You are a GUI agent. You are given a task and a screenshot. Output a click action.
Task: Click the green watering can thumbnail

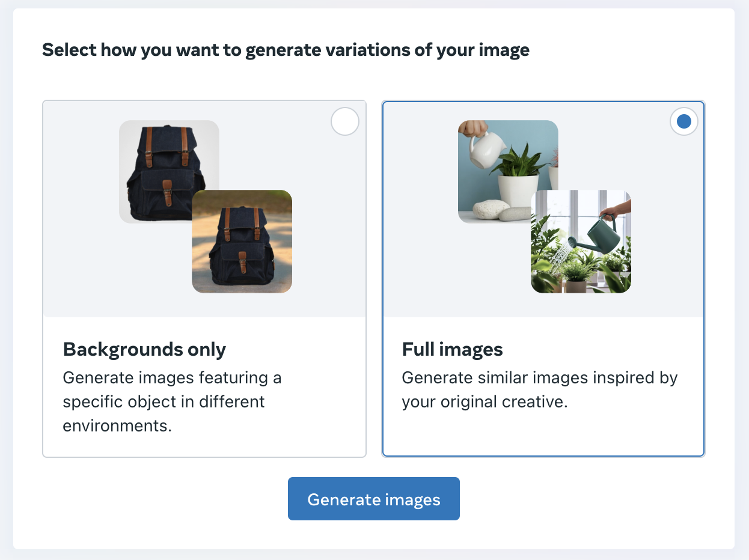tap(581, 242)
